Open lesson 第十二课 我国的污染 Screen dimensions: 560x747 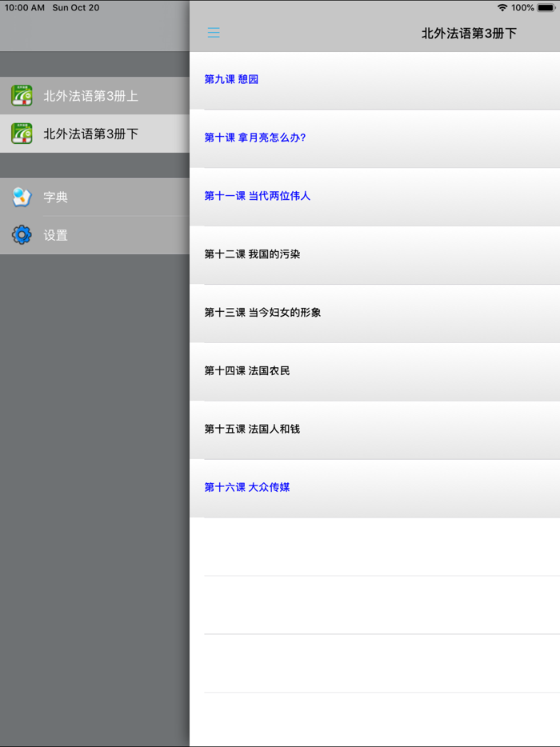(252, 254)
